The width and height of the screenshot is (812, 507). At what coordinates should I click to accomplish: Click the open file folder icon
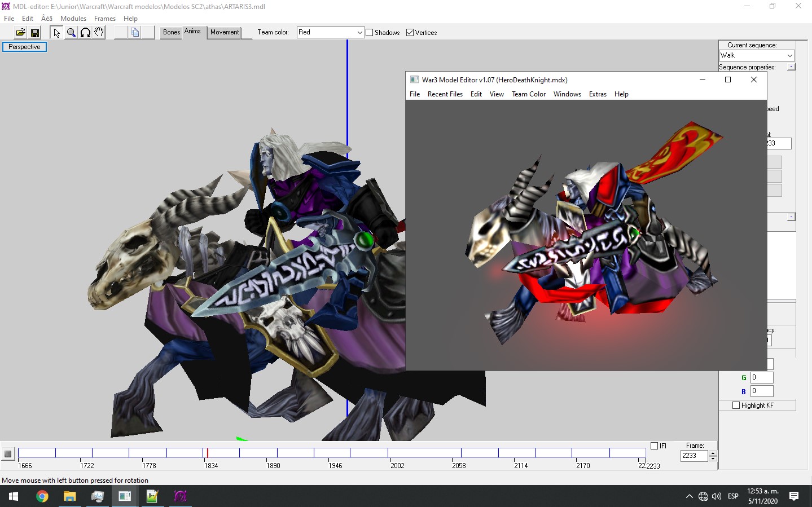point(20,33)
